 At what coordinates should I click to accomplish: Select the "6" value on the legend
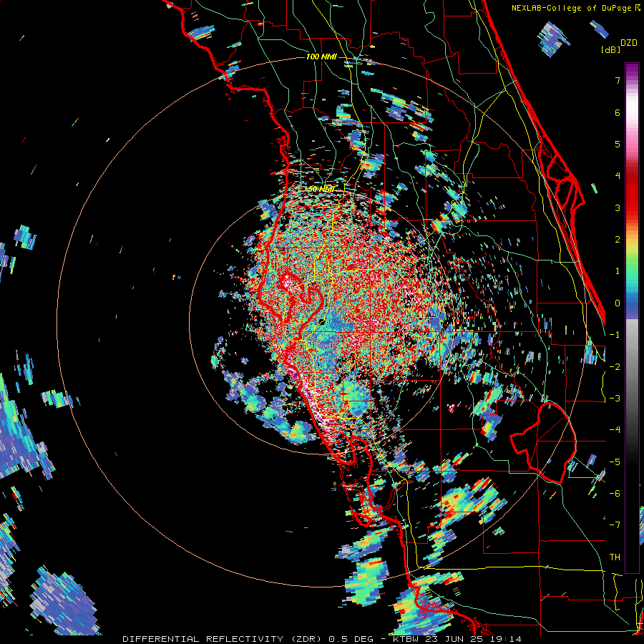click(618, 112)
